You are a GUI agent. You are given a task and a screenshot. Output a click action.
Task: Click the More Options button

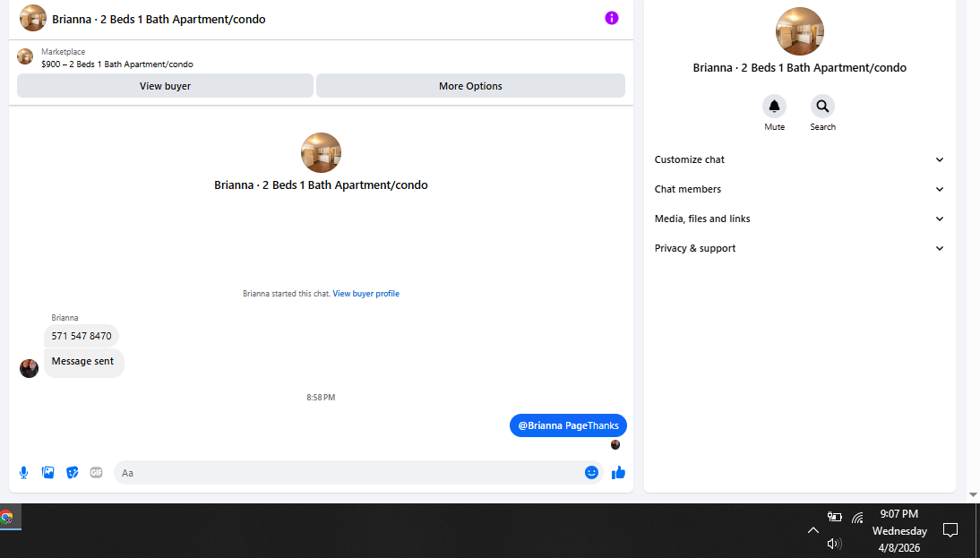coord(470,86)
